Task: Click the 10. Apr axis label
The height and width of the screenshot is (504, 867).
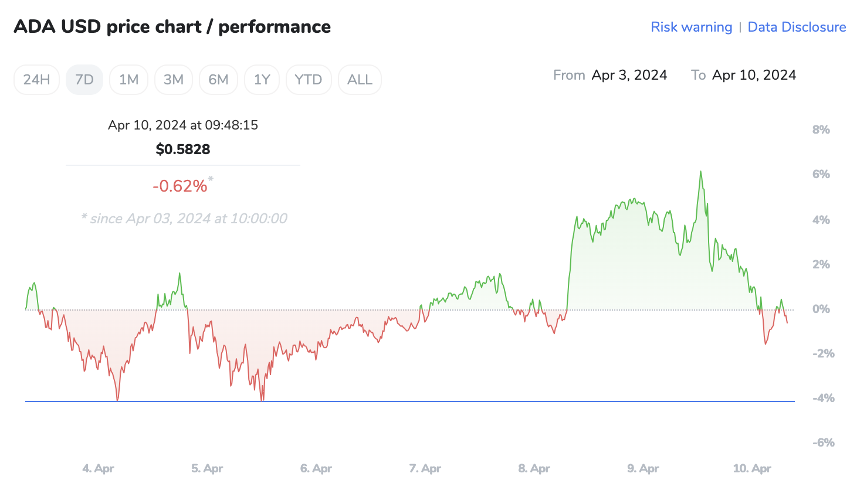Action: pos(752,468)
